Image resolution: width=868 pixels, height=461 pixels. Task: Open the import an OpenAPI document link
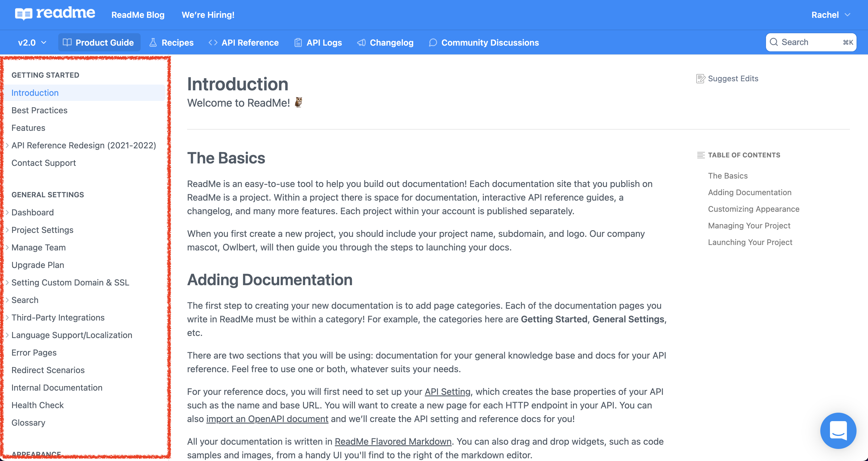coord(267,419)
